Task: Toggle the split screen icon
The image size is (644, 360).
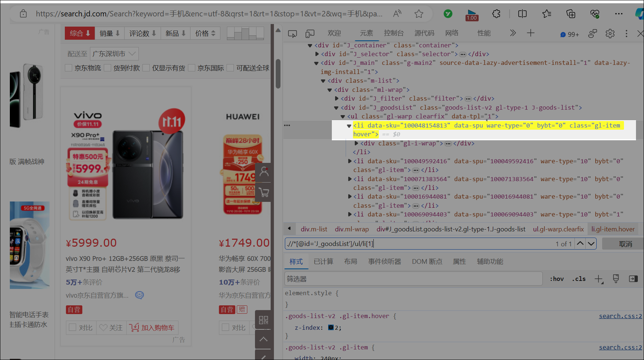Action: [522, 14]
